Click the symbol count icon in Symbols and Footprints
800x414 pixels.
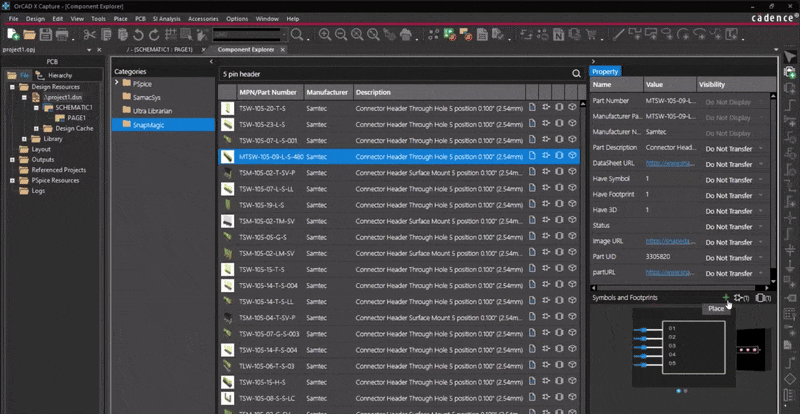click(x=741, y=298)
